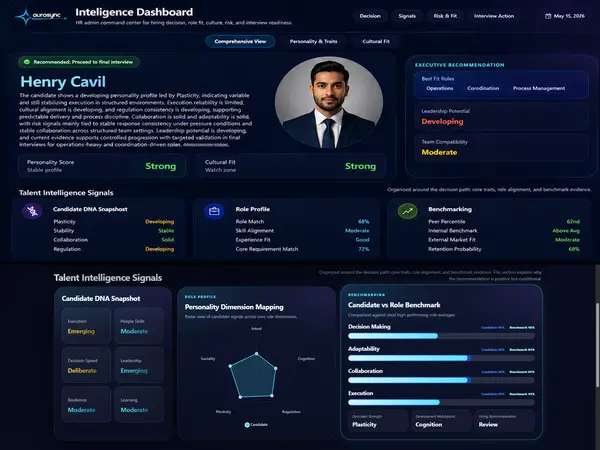Image resolution: width=600 pixels, height=450 pixels.
Task: Click the Candidate vs Role Benchmark heading
Action: [x=394, y=305]
